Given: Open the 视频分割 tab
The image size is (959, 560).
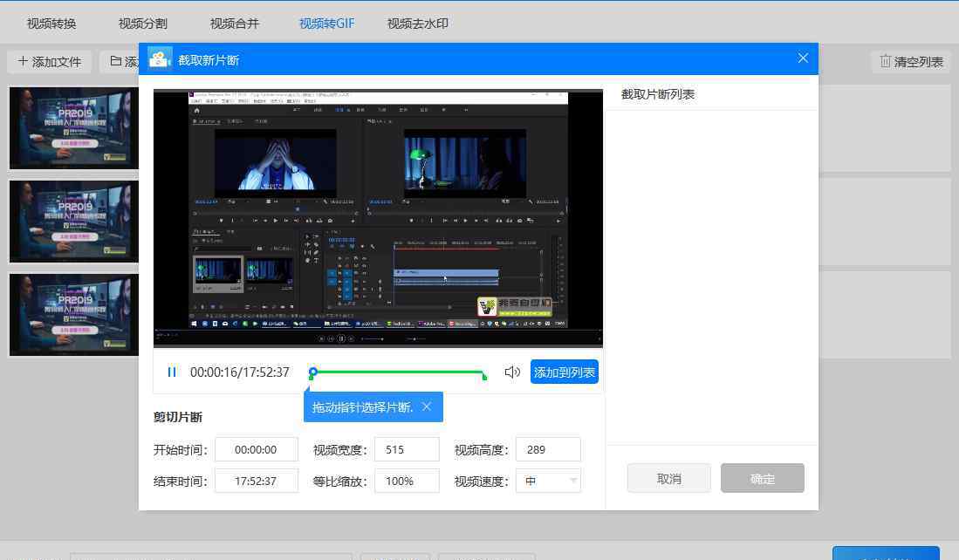Looking at the screenshot, I should click(143, 24).
